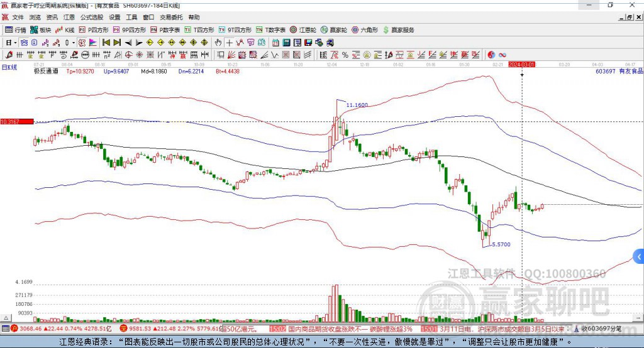Open the 行情 quotes view
The width and height of the screenshot is (644, 348).
point(15,30)
